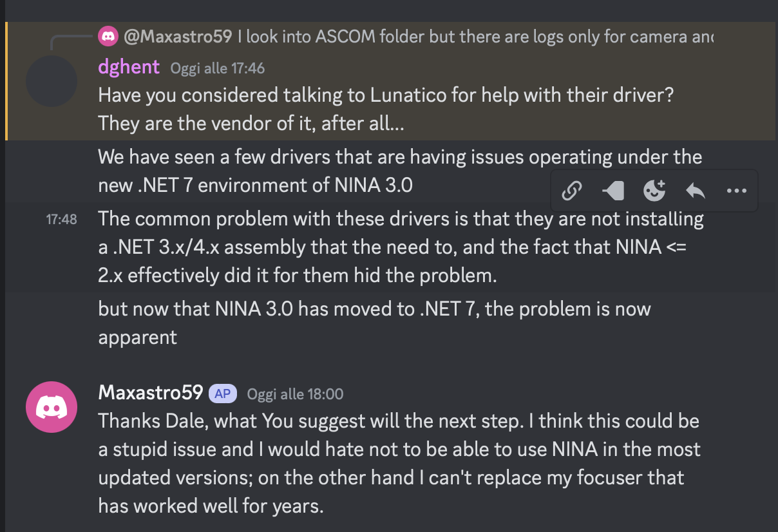The width and height of the screenshot is (778, 532).
Task: Click the 17:48 hover timestamp
Action: 61,220
